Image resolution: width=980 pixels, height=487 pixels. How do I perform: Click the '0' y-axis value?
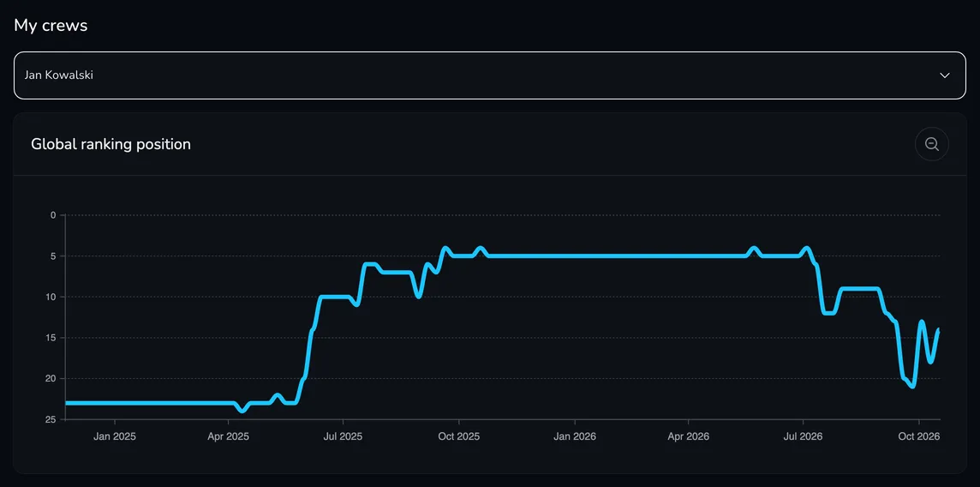click(53, 215)
